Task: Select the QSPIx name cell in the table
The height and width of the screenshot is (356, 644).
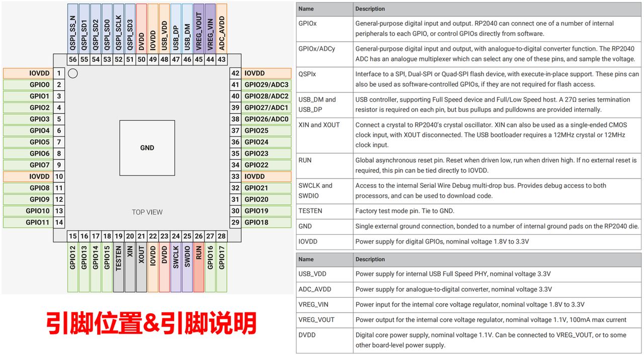Action: click(x=325, y=79)
